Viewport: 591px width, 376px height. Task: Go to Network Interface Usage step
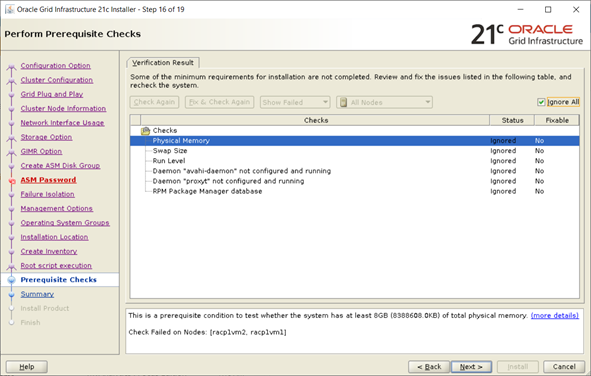pyautogui.click(x=62, y=123)
